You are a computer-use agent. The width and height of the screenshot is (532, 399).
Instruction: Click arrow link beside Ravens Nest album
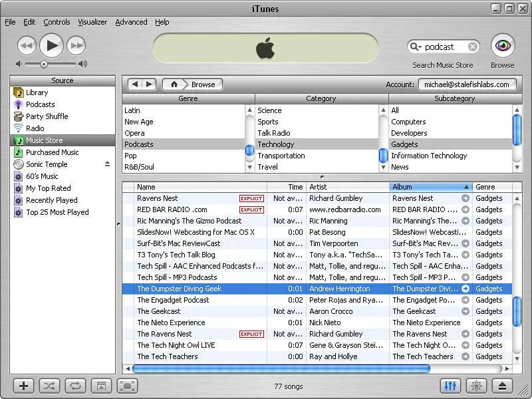[x=465, y=198]
